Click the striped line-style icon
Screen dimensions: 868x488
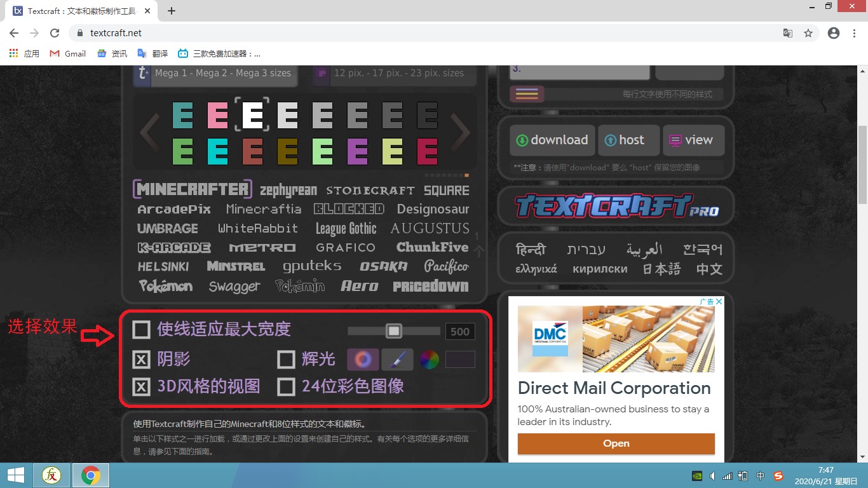[x=527, y=94]
